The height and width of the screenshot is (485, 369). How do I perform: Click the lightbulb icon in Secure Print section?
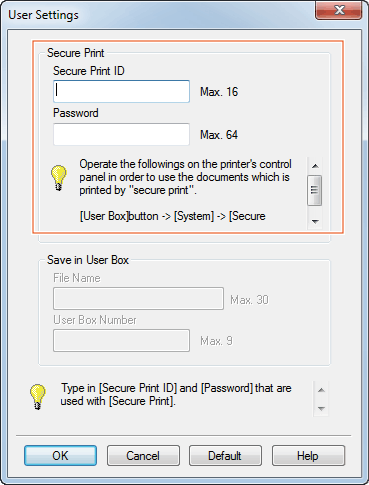(58, 178)
